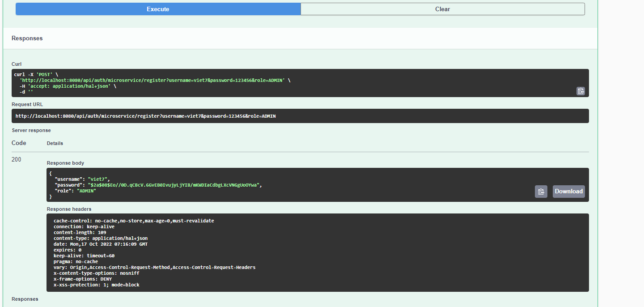Select the curl -d '' line
This screenshot has height=307, width=644.
click(26, 92)
